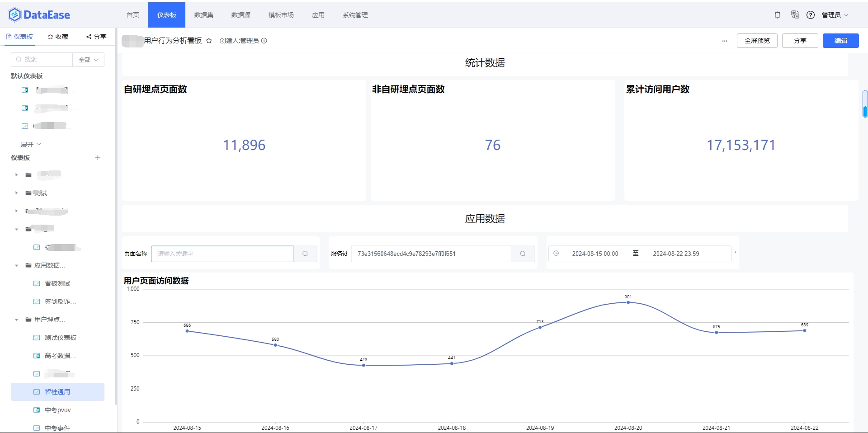Expand the first blurred folder arrow
This screenshot has height=433, width=868.
coord(16,175)
